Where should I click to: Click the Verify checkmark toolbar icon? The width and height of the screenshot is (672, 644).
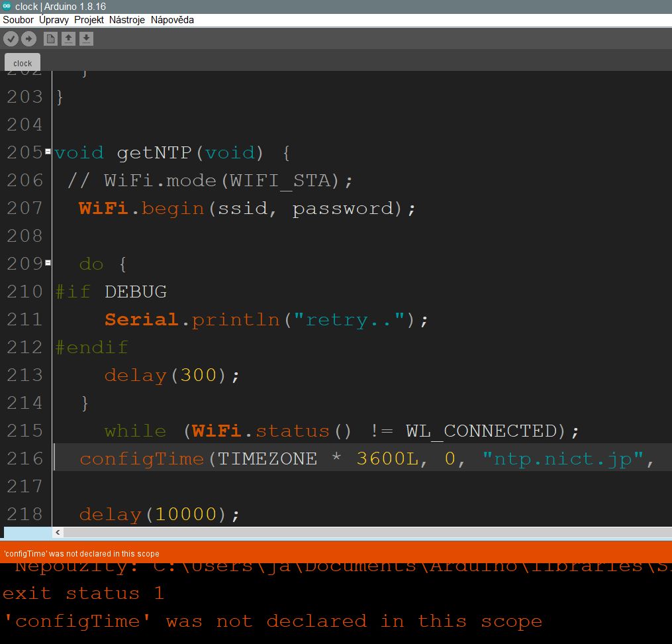(x=11, y=39)
